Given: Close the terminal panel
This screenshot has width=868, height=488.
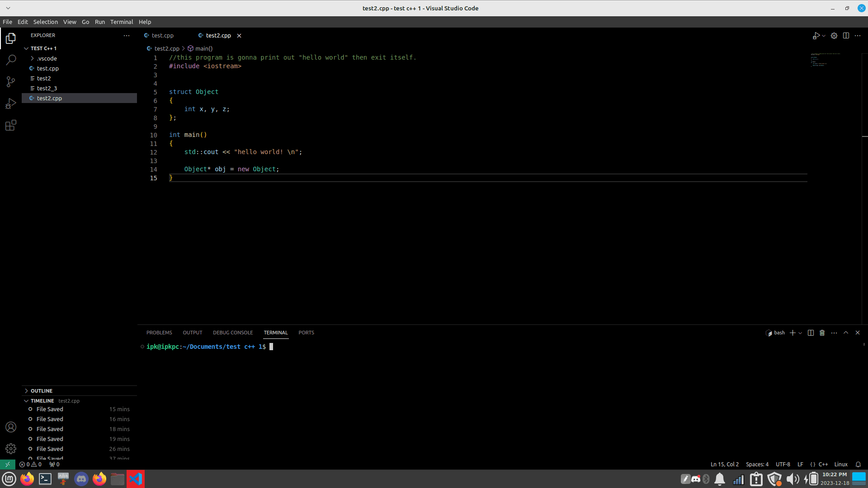Looking at the screenshot, I should click(858, 333).
